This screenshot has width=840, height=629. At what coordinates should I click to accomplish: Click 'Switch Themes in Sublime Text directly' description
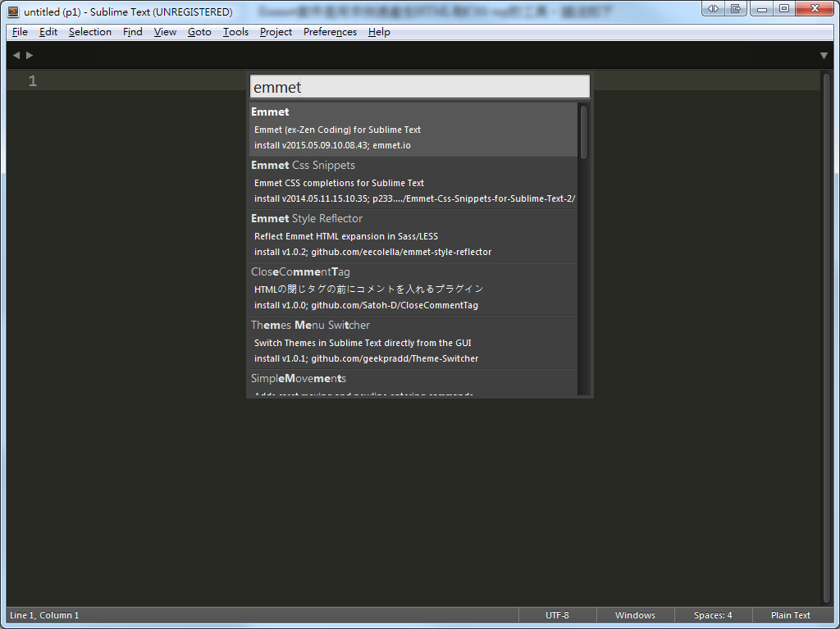(363, 343)
